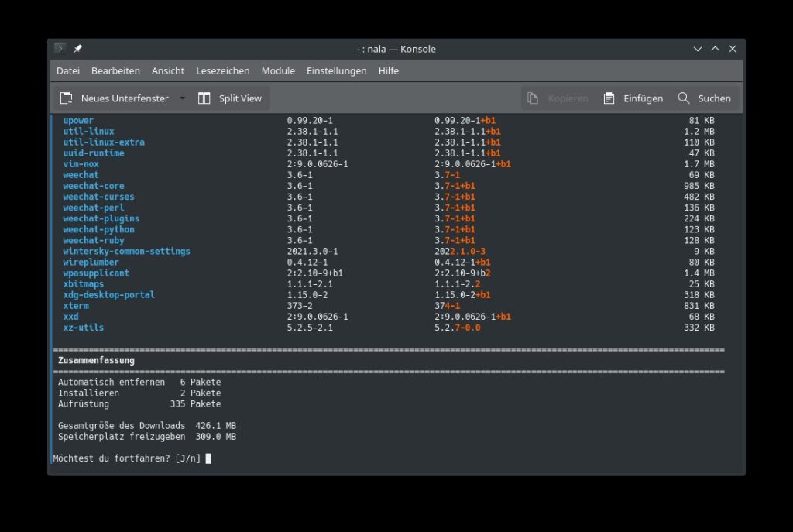Open the Module menu
The height and width of the screenshot is (532, 793).
tap(278, 70)
